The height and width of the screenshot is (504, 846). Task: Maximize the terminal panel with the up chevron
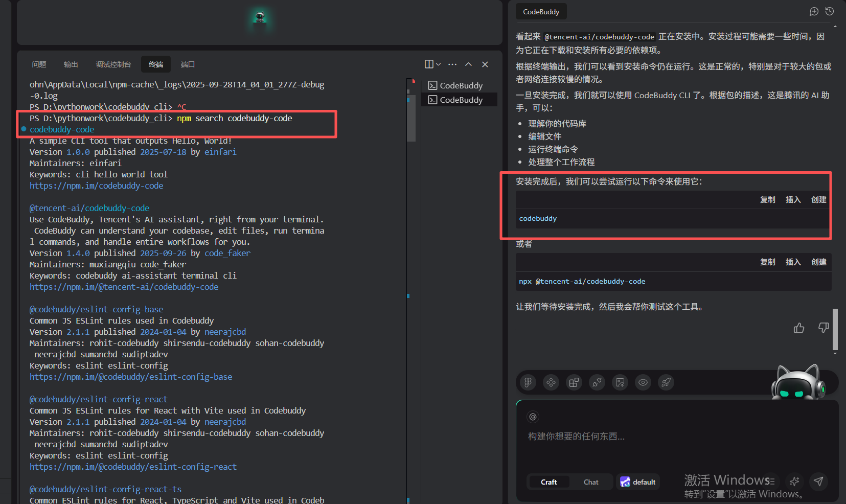(468, 64)
